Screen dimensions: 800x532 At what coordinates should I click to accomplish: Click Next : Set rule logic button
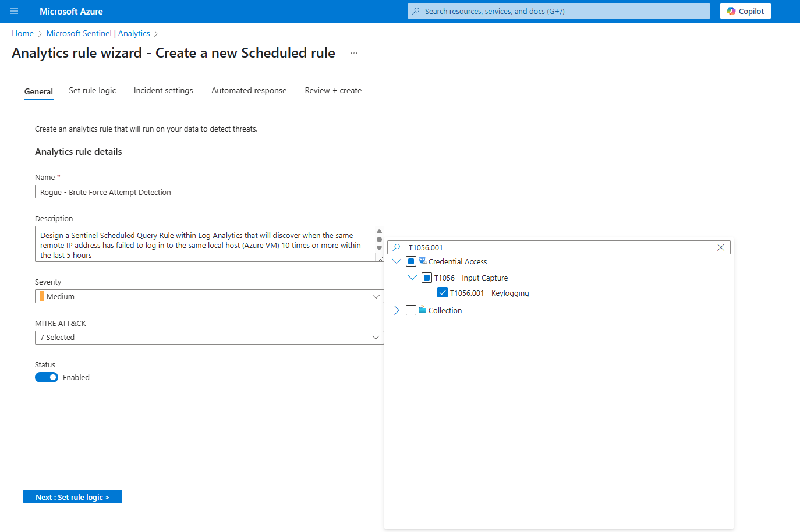coord(73,496)
